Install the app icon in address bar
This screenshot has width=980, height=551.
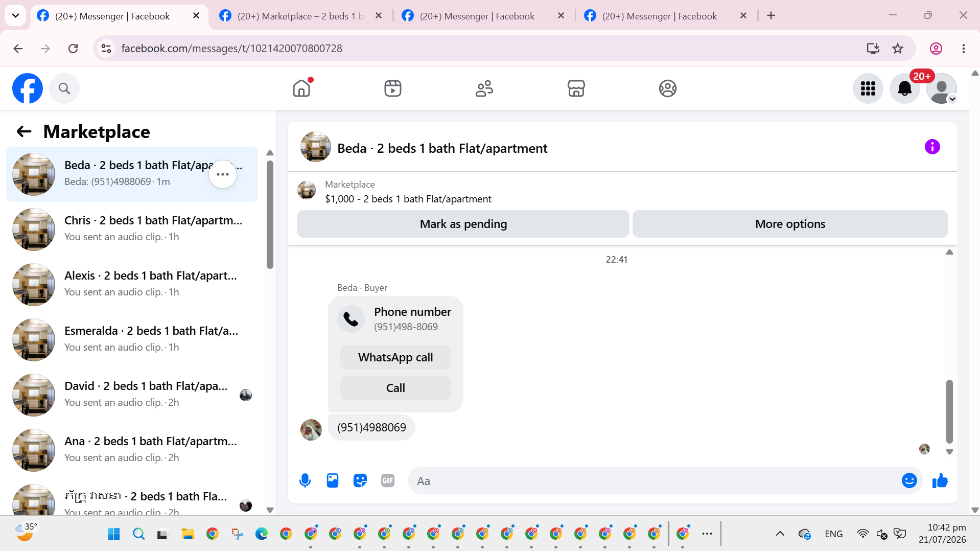pos(873,49)
